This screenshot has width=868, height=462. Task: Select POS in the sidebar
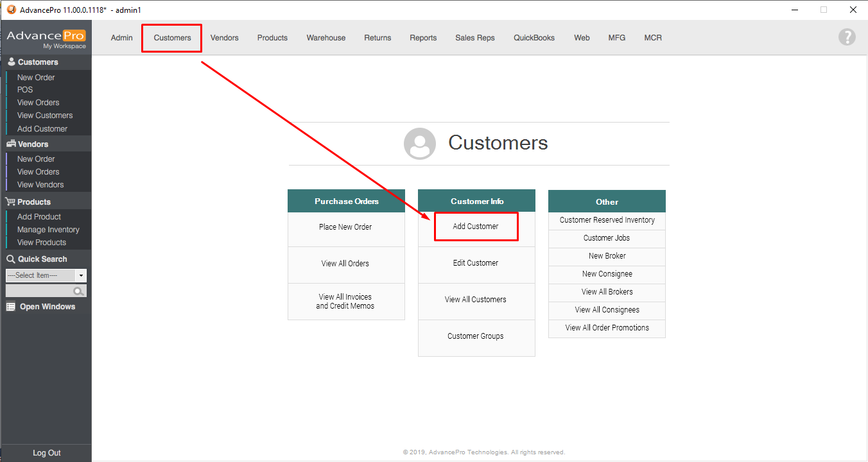click(25, 90)
